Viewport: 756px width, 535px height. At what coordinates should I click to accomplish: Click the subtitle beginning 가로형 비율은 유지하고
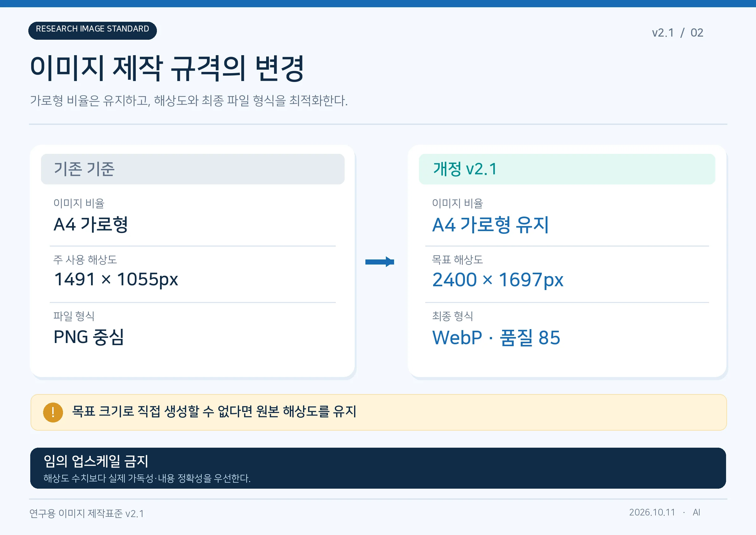click(x=189, y=101)
